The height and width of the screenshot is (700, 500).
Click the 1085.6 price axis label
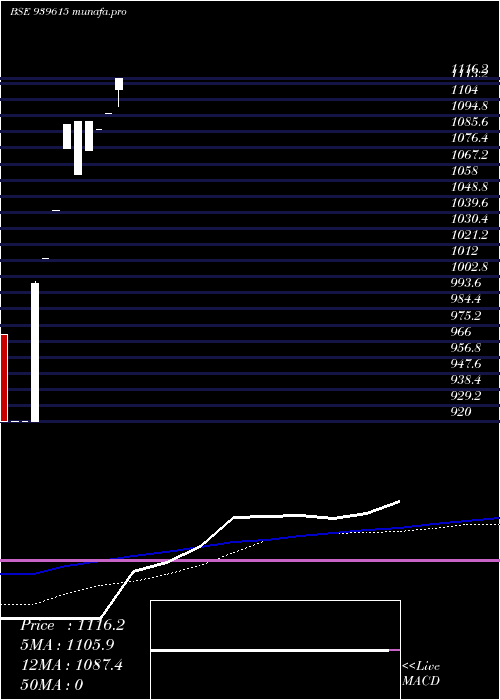click(469, 122)
